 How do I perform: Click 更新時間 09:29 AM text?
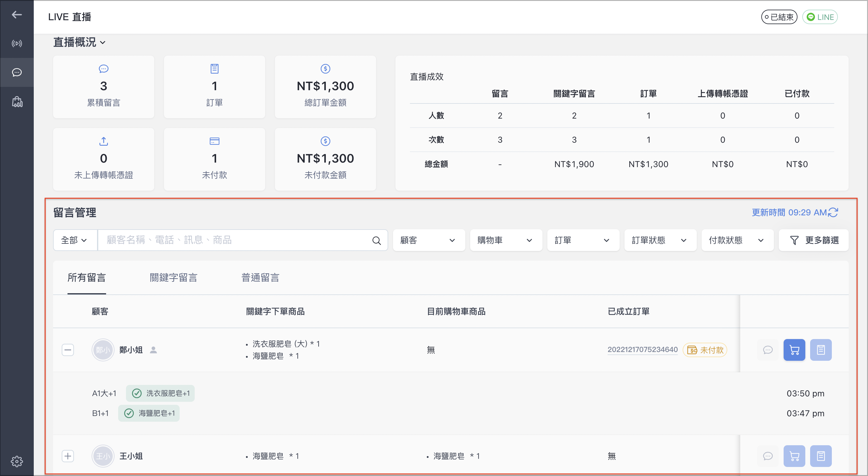[x=789, y=212]
